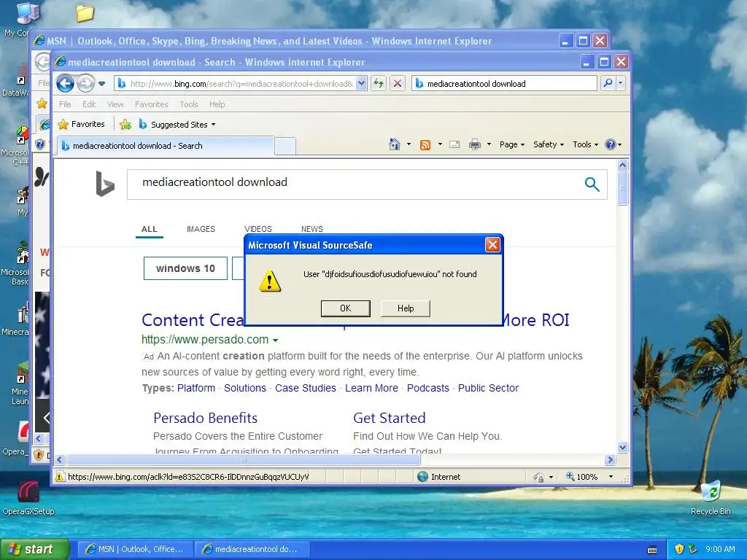Viewport: 747px width, 560px height.
Task: Open the View menu
Action: pyautogui.click(x=115, y=104)
